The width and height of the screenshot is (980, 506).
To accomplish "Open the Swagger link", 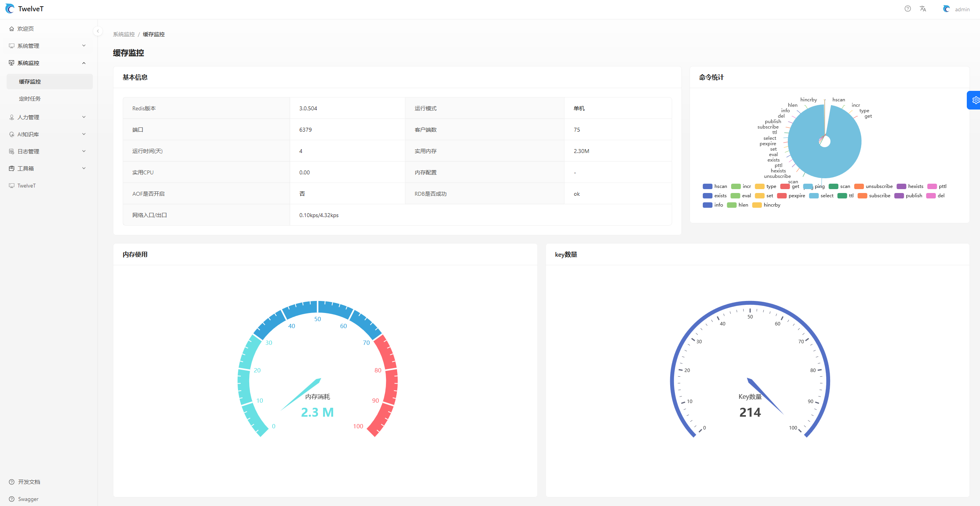I will (x=28, y=499).
